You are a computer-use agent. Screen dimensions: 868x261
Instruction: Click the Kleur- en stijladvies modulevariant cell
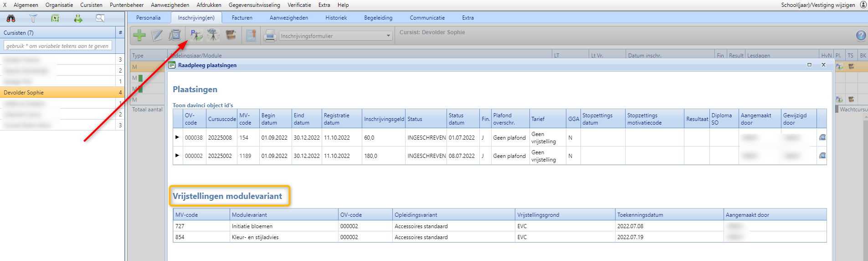click(x=284, y=237)
